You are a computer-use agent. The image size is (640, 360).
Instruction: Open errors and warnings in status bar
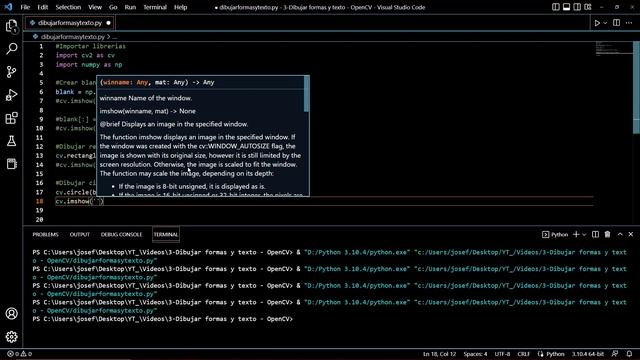click(20, 354)
